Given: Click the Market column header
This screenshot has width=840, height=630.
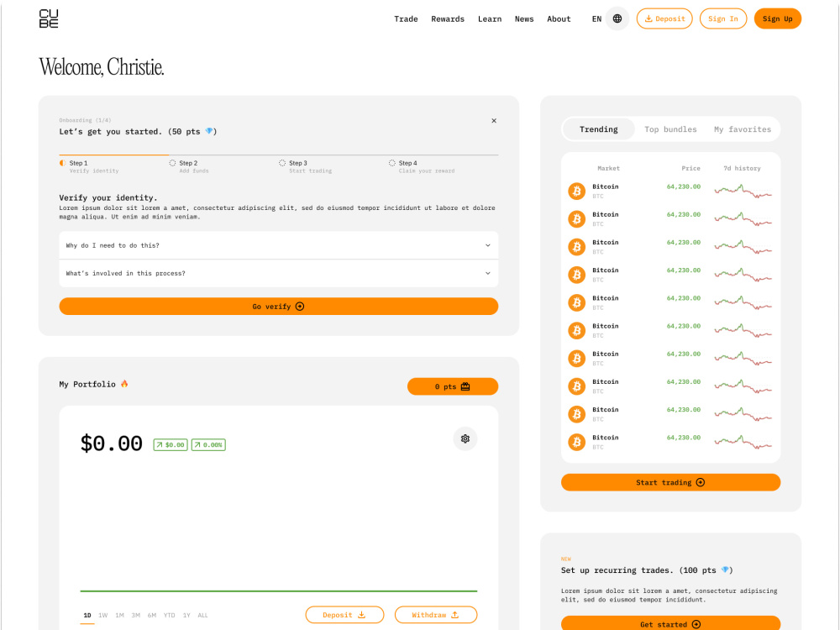Looking at the screenshot, I should (x=608, y=168).
